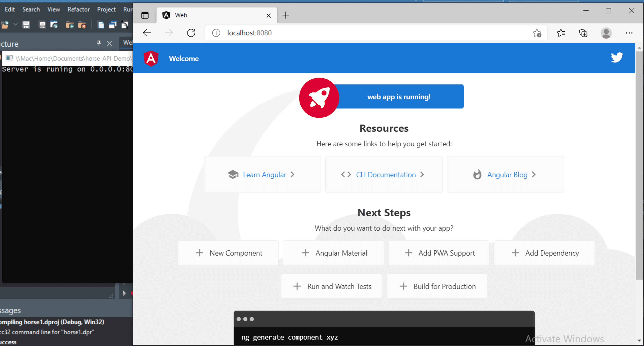Open the browser Settings and more menu
This screenshot has width=644, height=346.
click(629, 33)
